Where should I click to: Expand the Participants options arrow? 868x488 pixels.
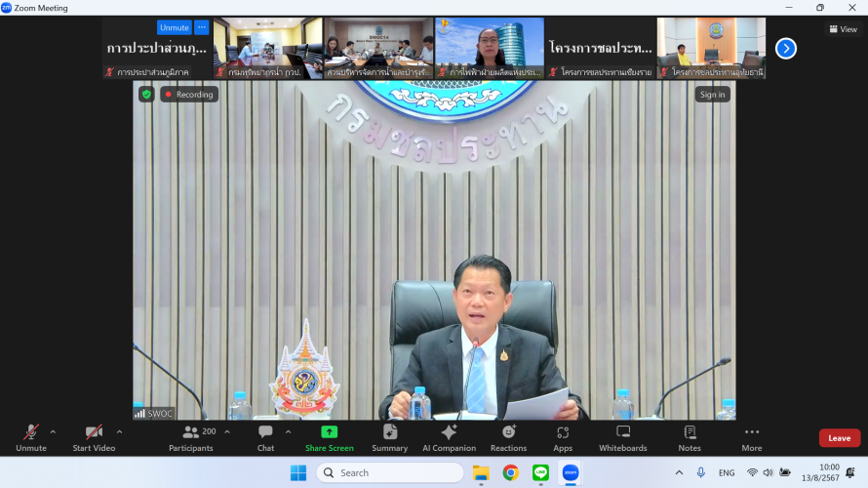(x=227, y=432)
